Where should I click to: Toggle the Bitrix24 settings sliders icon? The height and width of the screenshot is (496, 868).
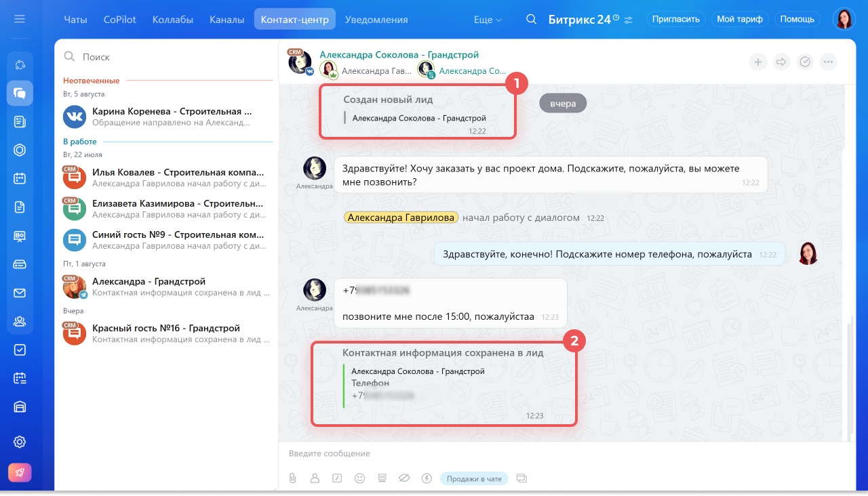pos(629,20)
